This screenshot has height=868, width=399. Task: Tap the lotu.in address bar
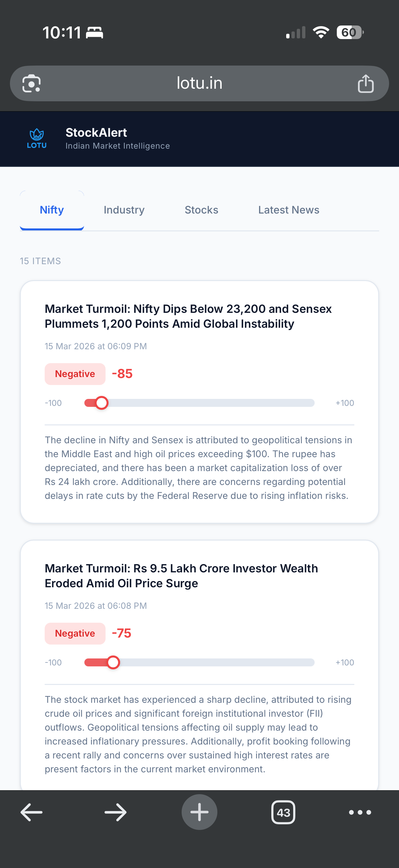click(199, 83)
